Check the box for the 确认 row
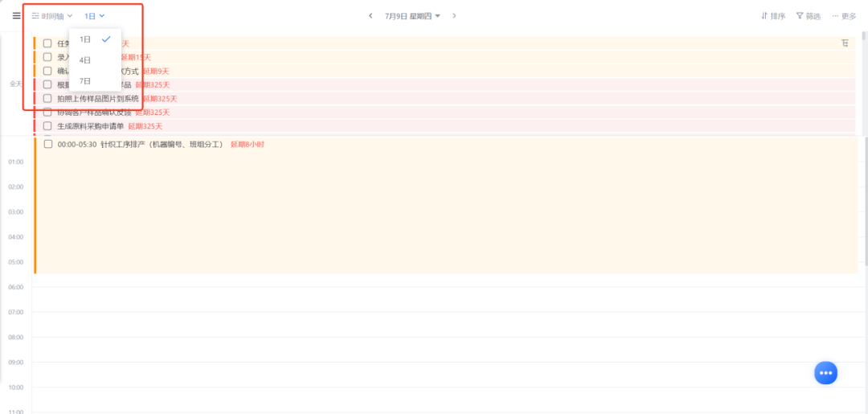This screenshot has width=868, height=414. (x=47, y=71)
